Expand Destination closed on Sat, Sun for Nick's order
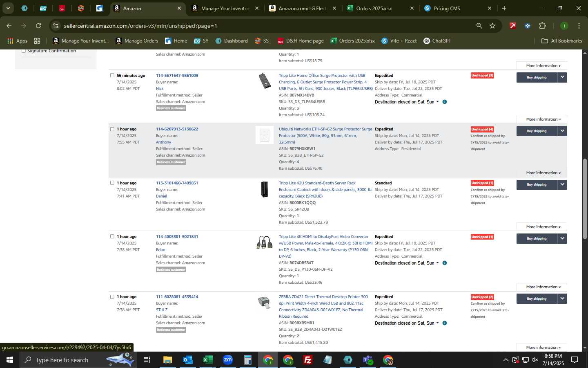The image size is (588, 368). (x=407, y=102)
